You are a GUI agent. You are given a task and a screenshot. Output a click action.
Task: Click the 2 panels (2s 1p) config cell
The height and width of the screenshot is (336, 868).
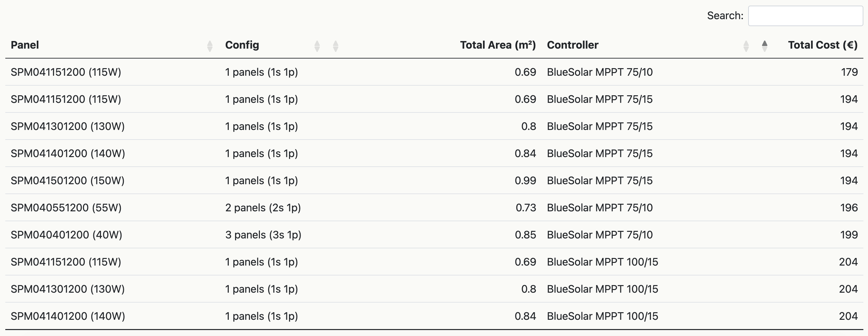pyautogui.click(x=263, y=208)
